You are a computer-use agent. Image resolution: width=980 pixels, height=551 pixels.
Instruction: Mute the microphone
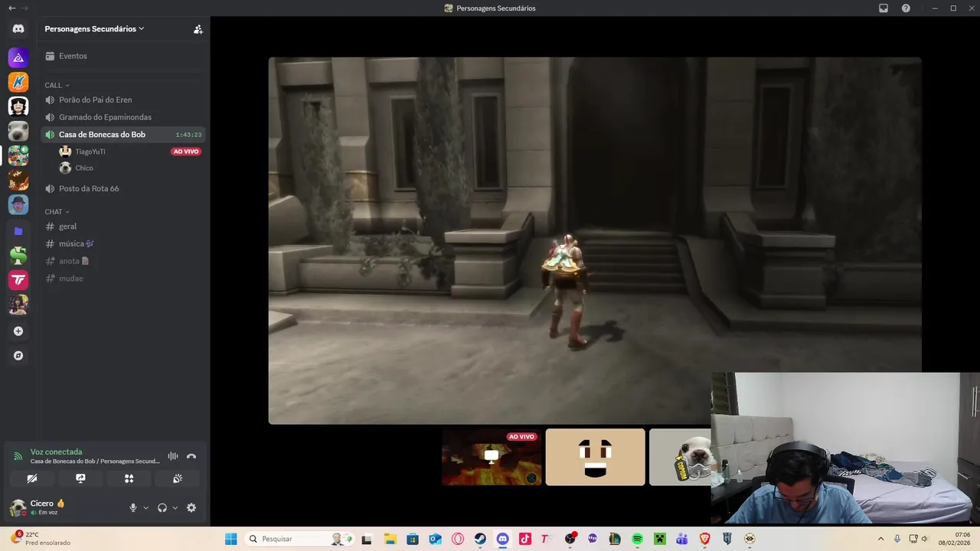(133, 507)
